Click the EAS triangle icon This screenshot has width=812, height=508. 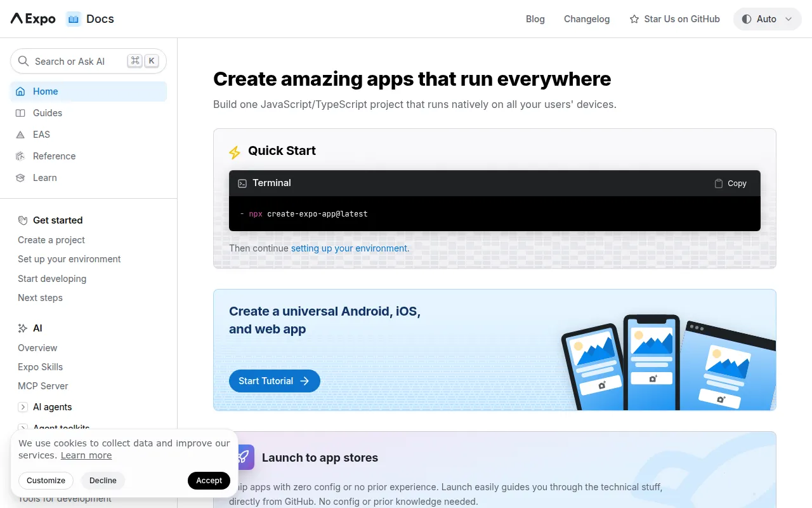click(x=21, y=135)
